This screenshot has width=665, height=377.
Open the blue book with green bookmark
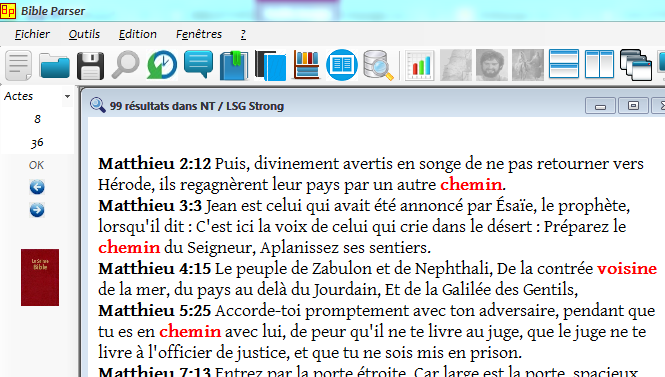(x=234, y=65)
